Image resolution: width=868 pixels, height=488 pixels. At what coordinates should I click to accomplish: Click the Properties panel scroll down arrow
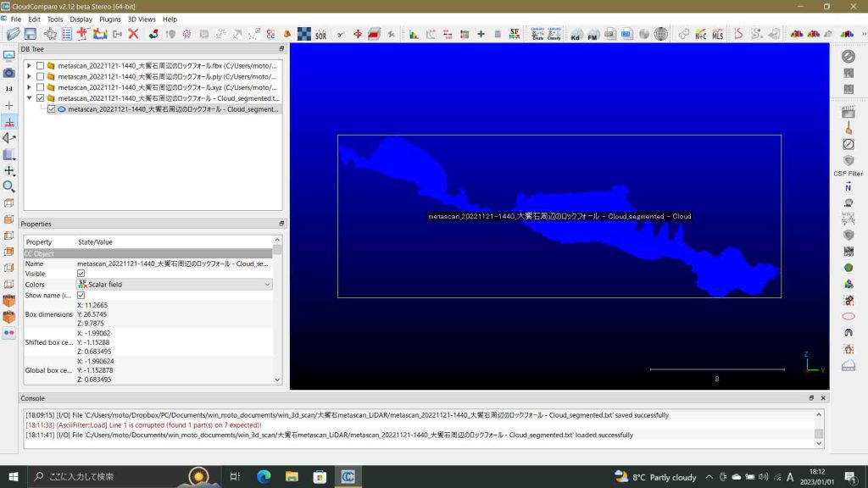click(277, 380)
